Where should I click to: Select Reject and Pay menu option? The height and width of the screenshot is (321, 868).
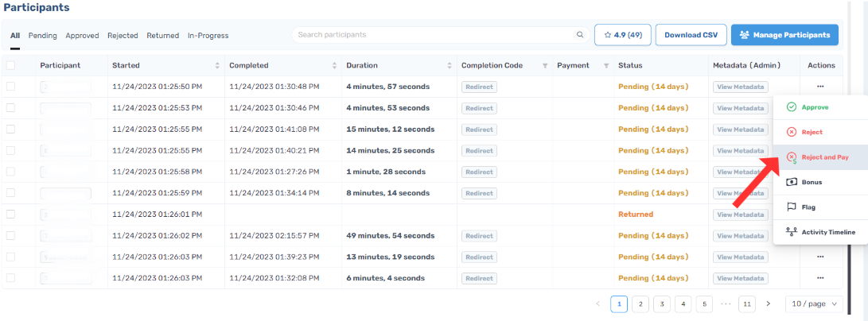pyautogui.click(x=820, y=157)
